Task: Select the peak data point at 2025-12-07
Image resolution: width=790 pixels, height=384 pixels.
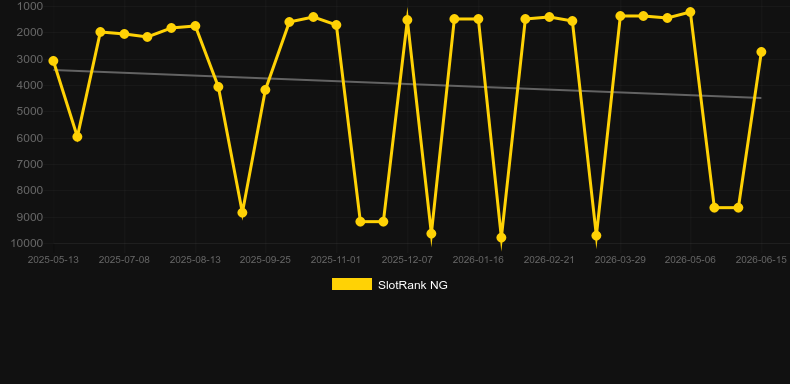Action: 407,20
